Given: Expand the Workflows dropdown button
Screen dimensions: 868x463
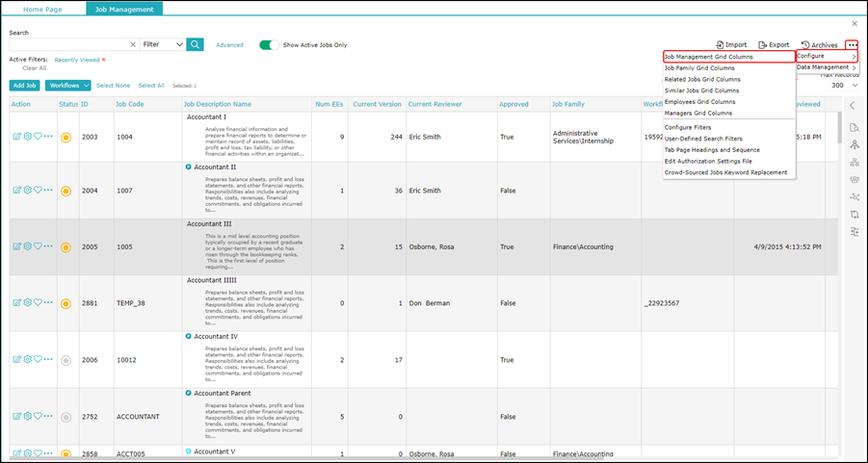Looking at the screenshot, I should (67, 86).
